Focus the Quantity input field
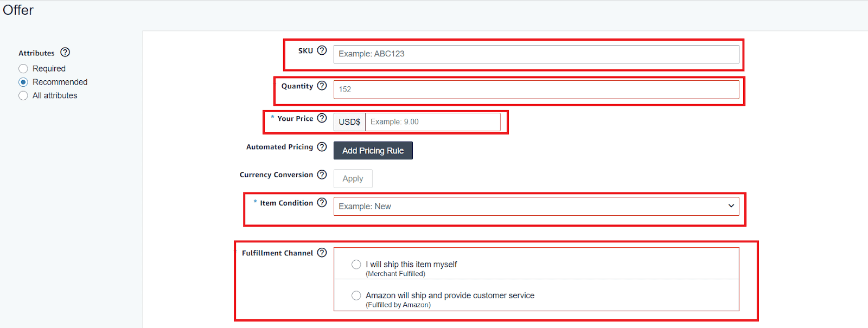Image resolution: width=868 pixels, height=328 pixels. (x=535, y=89)
